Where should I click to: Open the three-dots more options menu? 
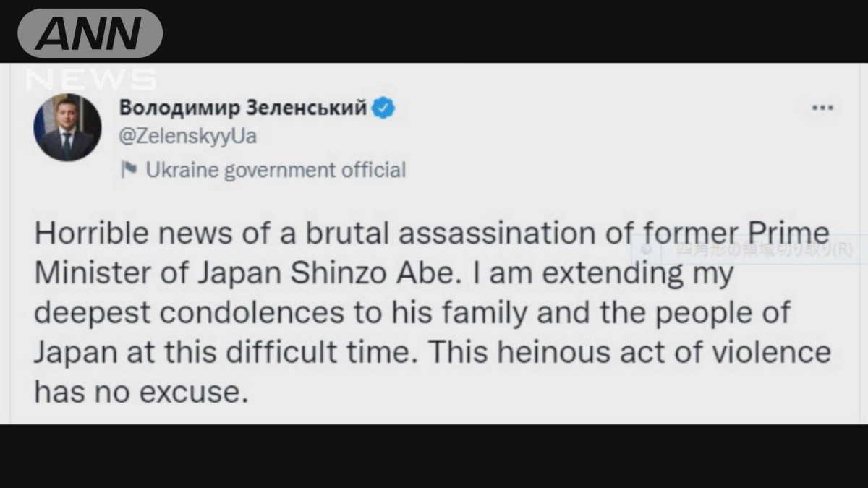tap(822, 108)
